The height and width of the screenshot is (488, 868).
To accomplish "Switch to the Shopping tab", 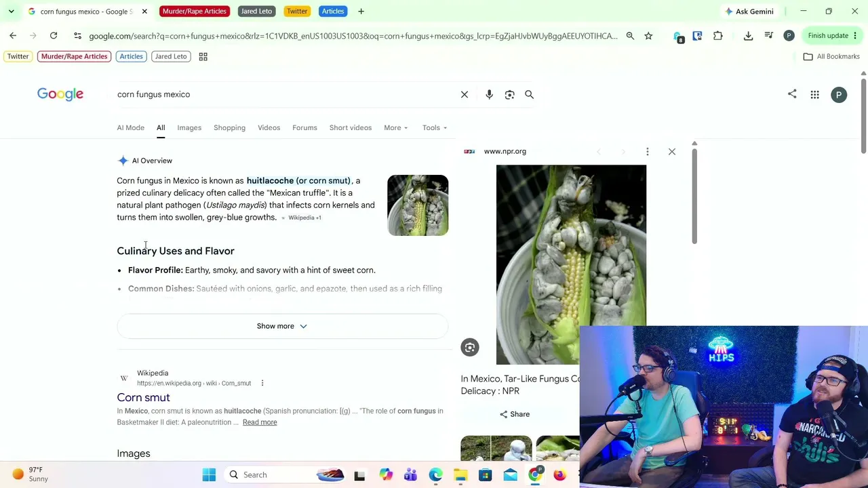I will tap(229, 127).
